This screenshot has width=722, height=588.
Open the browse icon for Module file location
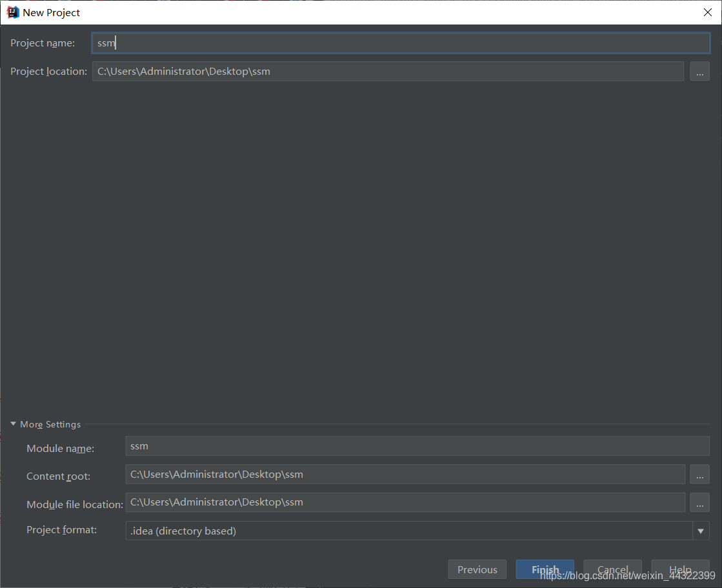pyautogui.click(x=699, y=502)
